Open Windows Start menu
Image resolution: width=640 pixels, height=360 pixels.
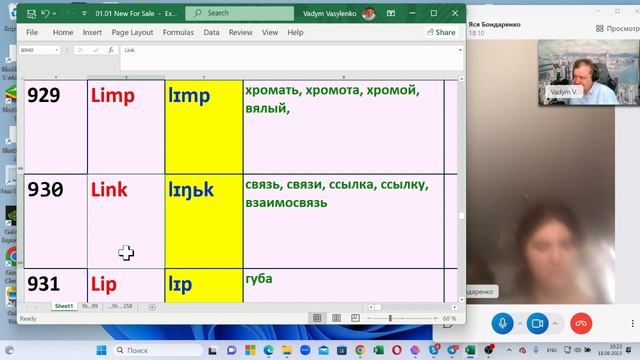(x=101, y=350)
